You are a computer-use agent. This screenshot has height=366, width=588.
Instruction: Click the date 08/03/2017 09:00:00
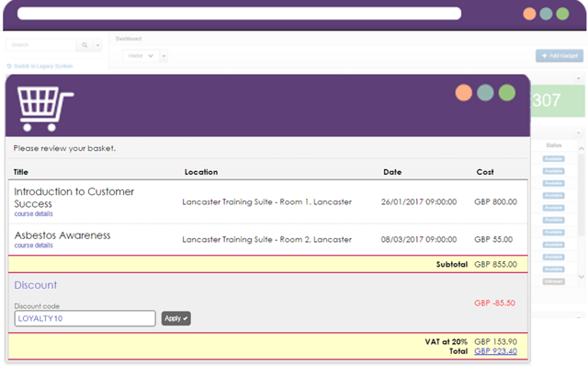pyautogui.click(x=419, y=239)
